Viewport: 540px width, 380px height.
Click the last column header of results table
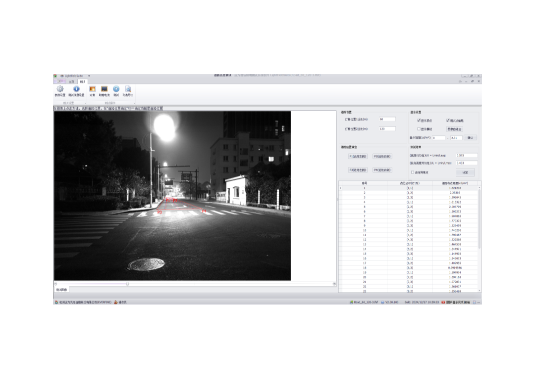click(x=455, y=183)
